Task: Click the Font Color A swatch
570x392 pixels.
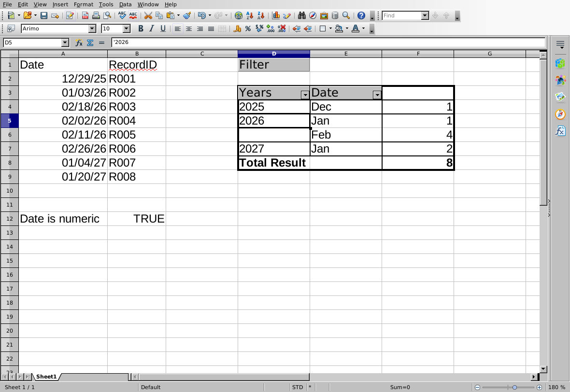Action: (x=356, y=28)
